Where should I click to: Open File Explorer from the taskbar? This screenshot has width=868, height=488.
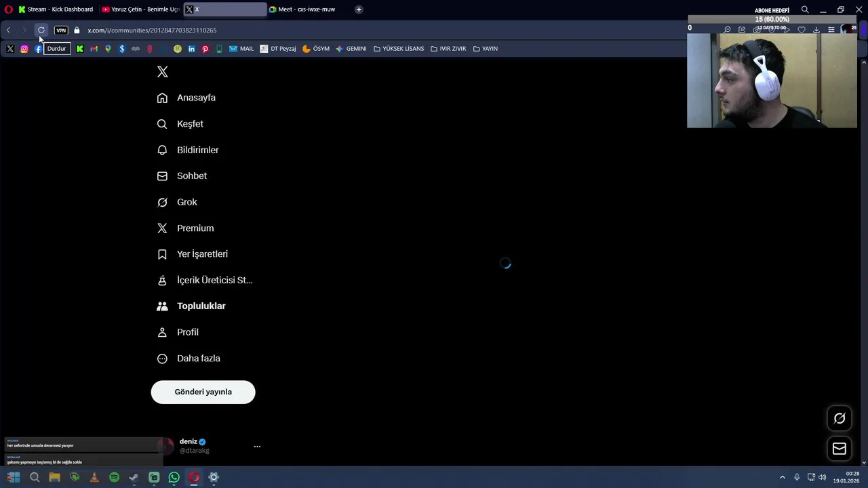tap(54, 478)
